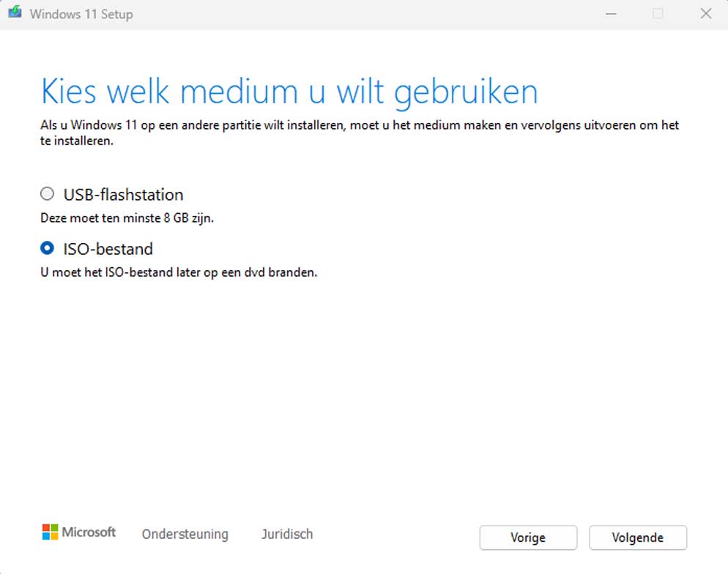Click heading 'Kies welk medium u wilt gebruiken'
728x574 pixels.
click(289, 92)
